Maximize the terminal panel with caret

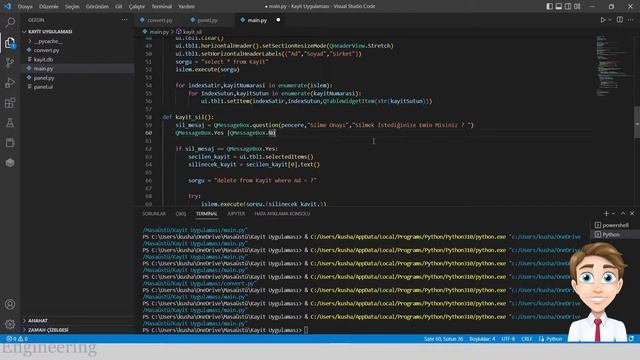(x=623, y=213)
